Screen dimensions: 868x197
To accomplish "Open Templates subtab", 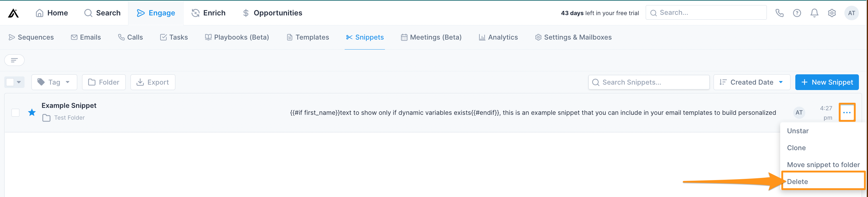I will click(x=308, y=37).
